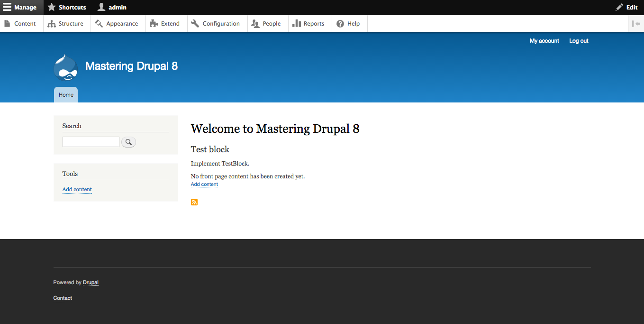Expand the Shortcuts tray
This screenshot has width=644, height=324.
coord(67,8)
